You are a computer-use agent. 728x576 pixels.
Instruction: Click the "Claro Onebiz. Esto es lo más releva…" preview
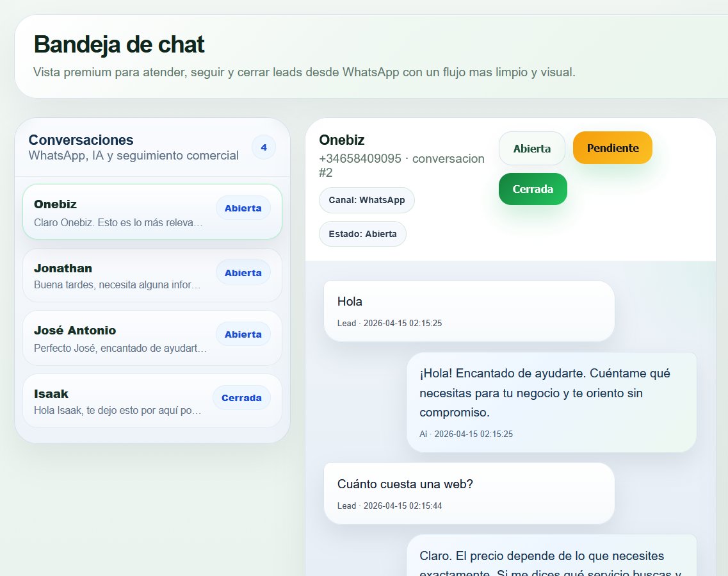tap(118, 222)
